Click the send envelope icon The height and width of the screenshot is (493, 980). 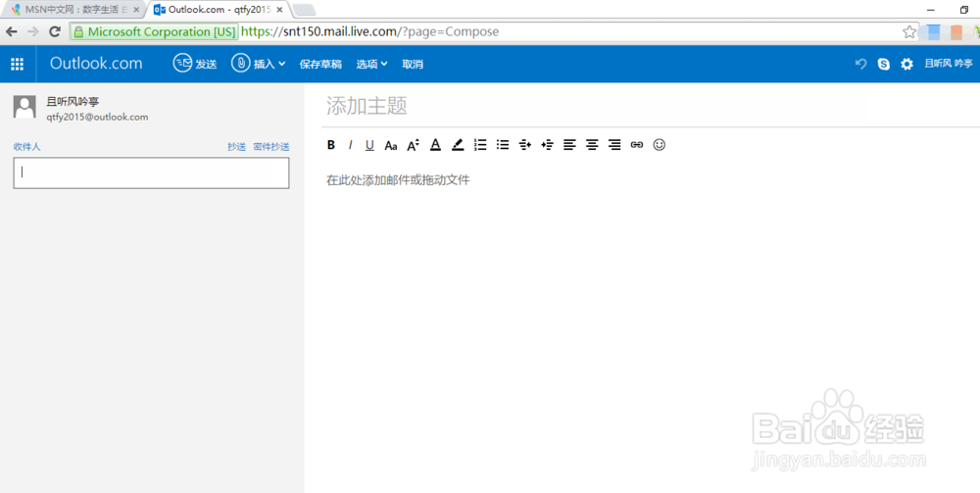(x=182, y=63)
